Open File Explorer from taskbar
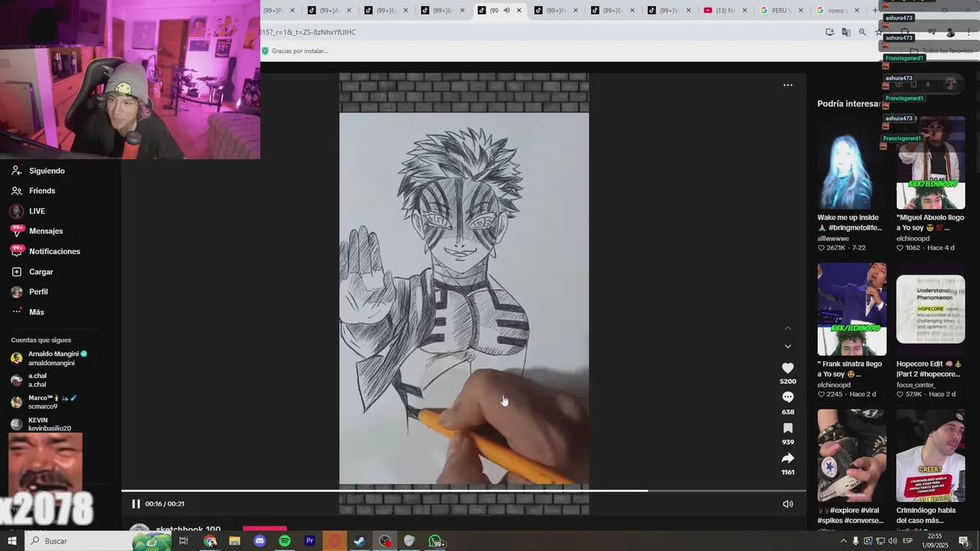980x551 pixels. click(x=234, y=541)
